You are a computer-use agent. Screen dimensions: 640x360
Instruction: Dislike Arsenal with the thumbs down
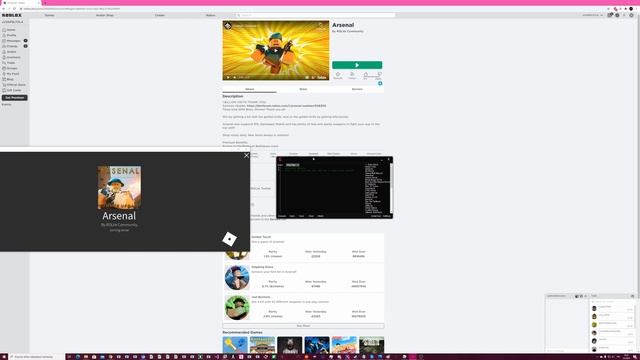coord(379,75)
